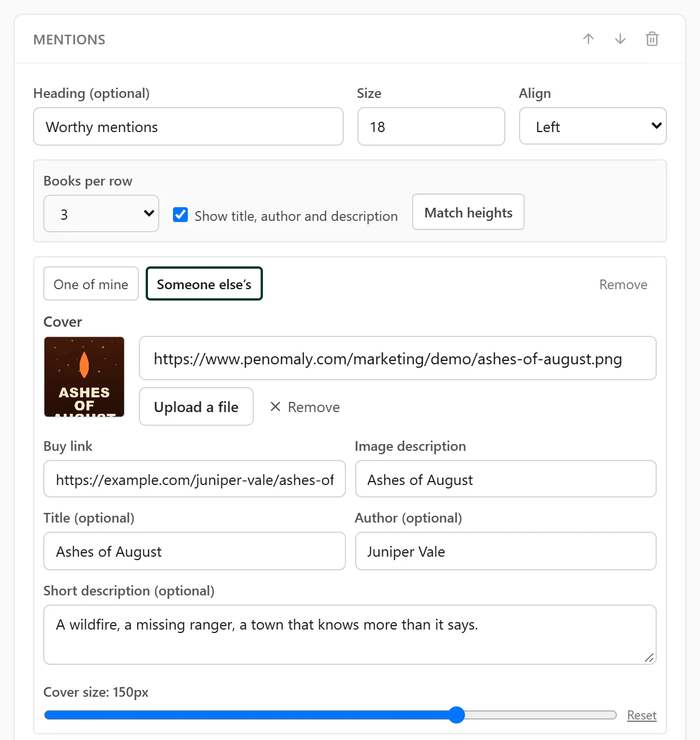Click the cover size slider handle
Image resolution: width=700 pixels, height=740 pixels.
pyautogui.click(x=456, y=715)
